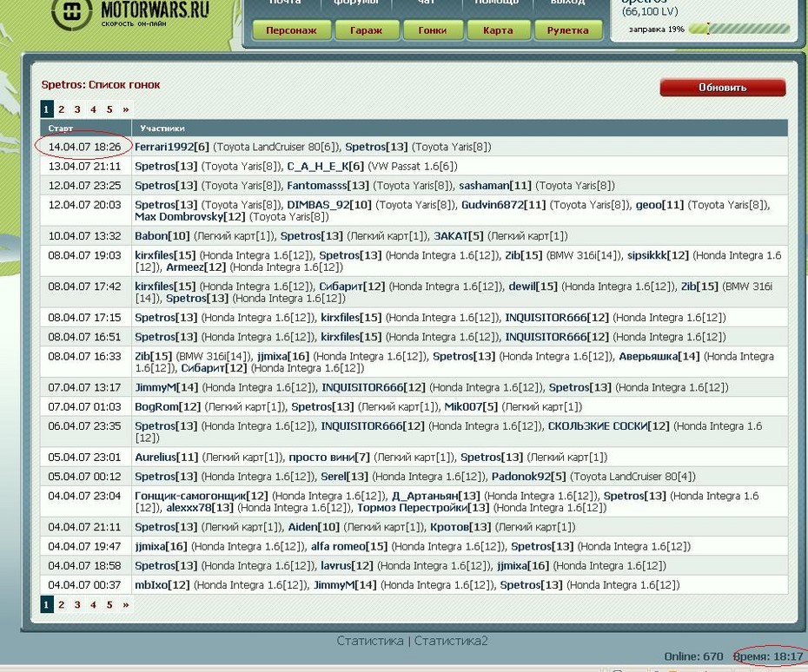Viewport: 808px width, 672px height.
Task: Click the заправка 19% fuel bar
Action: coord(739,29)
